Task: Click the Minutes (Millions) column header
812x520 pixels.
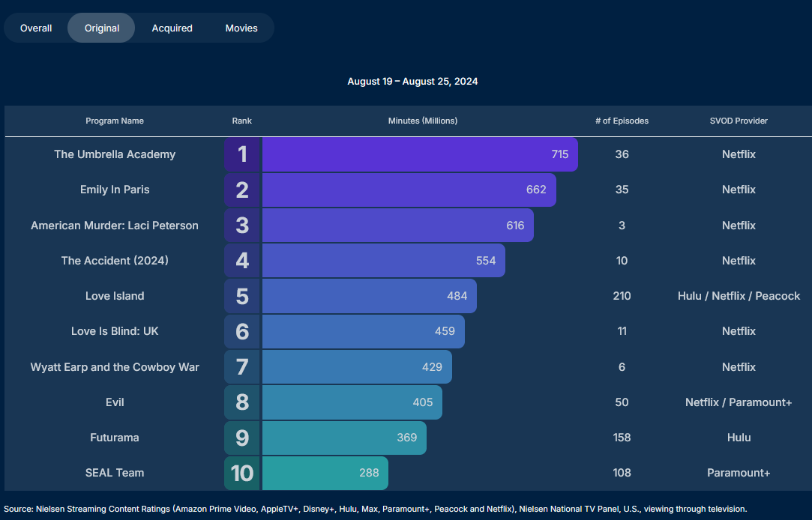Action: pos(423,121)
